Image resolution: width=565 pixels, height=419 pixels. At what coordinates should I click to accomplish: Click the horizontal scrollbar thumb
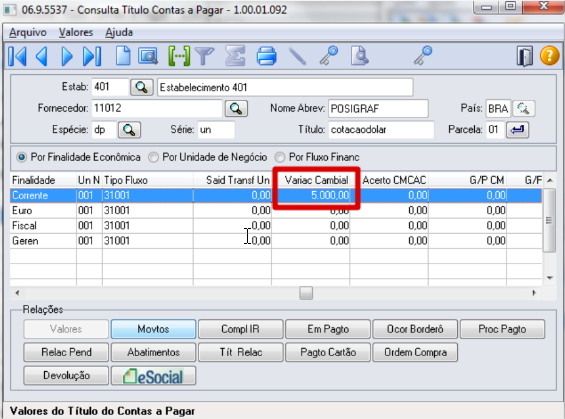(306, 293)
